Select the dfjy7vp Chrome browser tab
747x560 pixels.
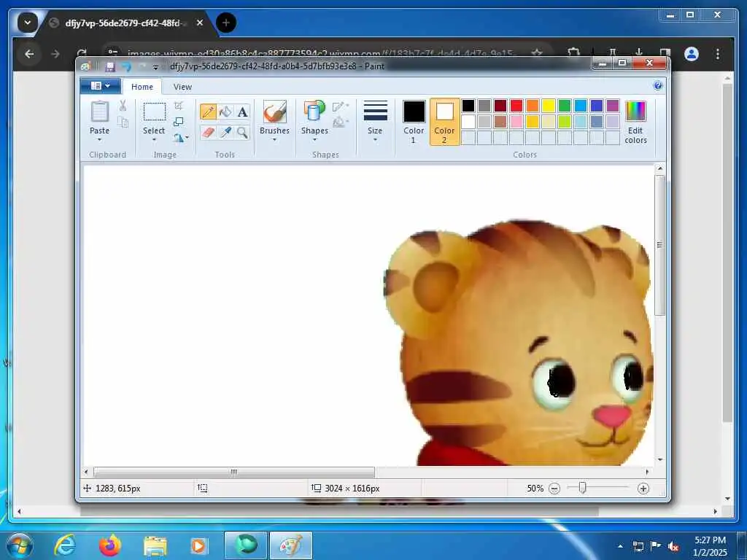(x=123, y=23)
